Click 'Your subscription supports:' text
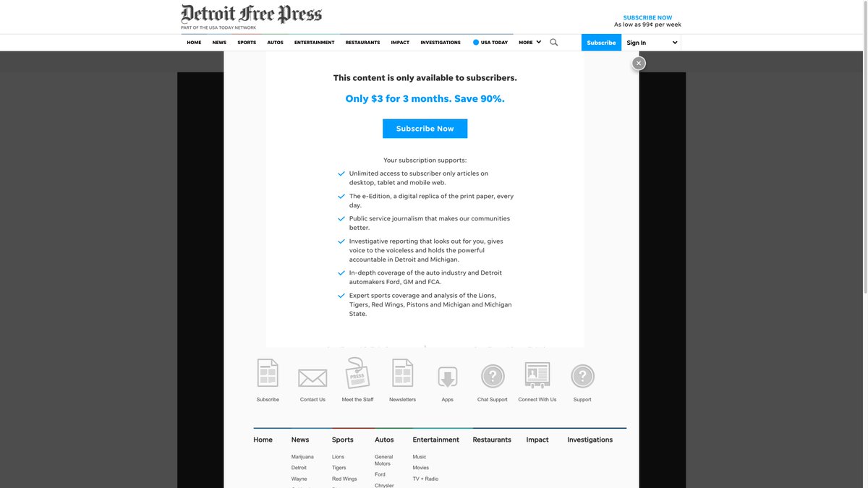Image resolution: width=868 pixels, height=488 pixels. [x=425, y=160]
